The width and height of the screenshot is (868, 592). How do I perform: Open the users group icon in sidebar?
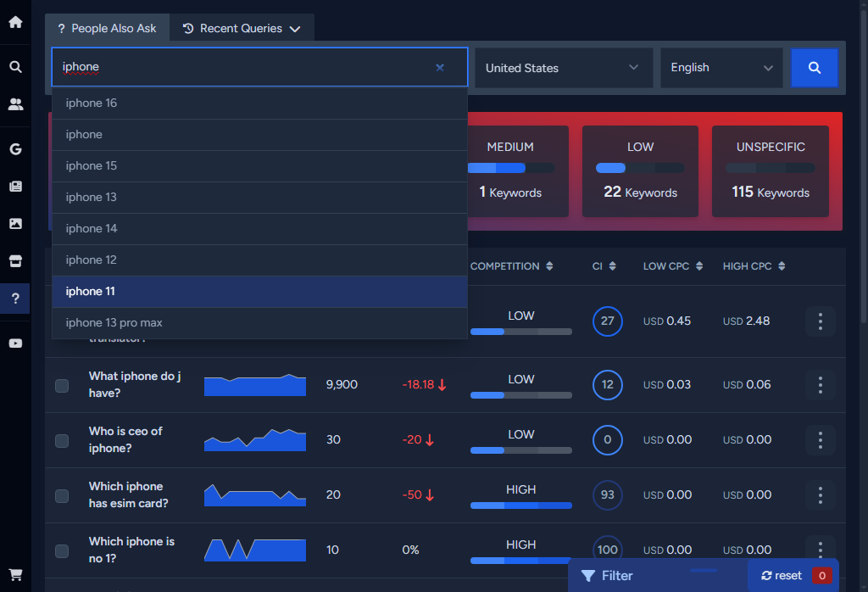coord(15,104)
